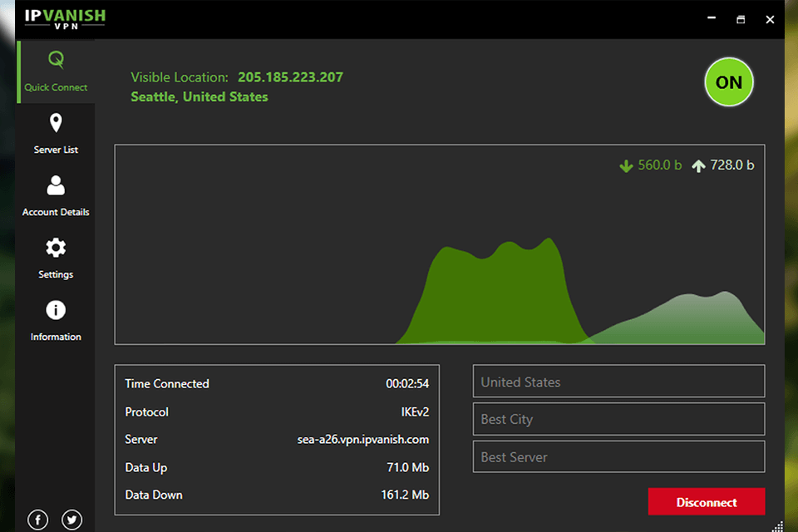Toggle the green ON connection button

tap(729, 82)
